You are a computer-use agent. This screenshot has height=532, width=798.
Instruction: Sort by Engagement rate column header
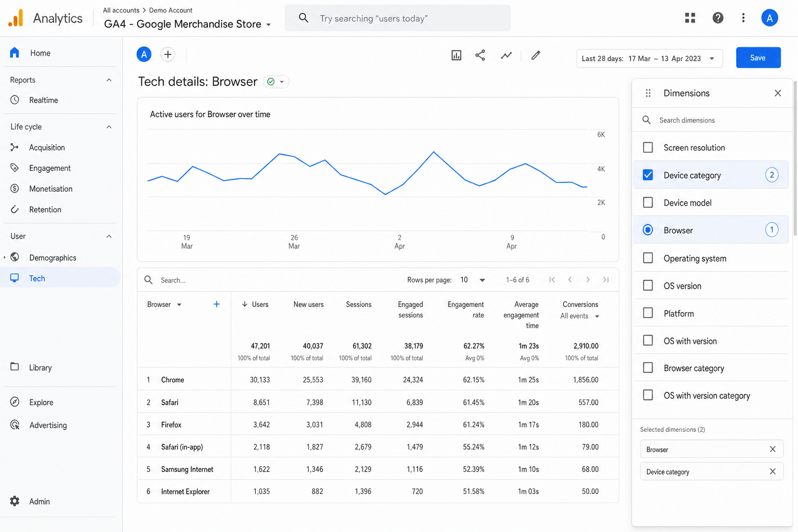pos(465,310)
